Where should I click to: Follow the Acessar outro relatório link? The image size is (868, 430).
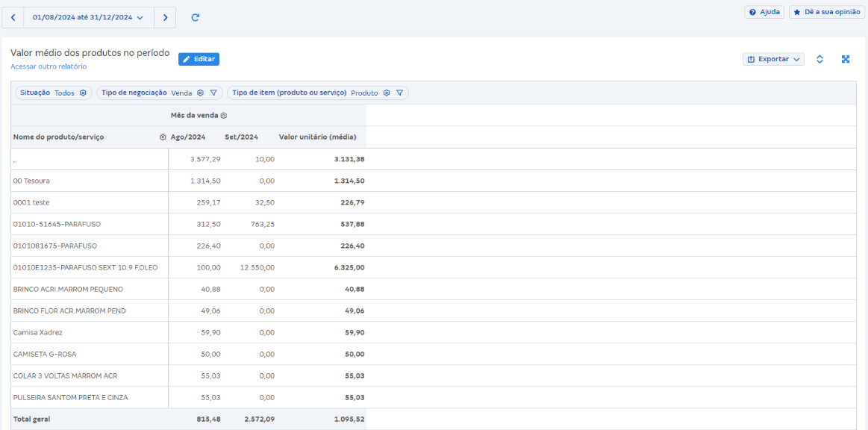click(49, 66)
